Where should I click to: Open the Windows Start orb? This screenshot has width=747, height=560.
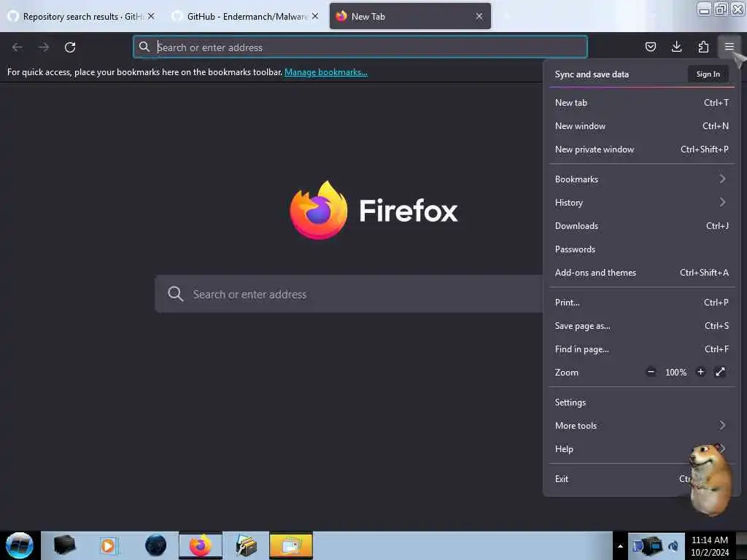pos(20,545)
